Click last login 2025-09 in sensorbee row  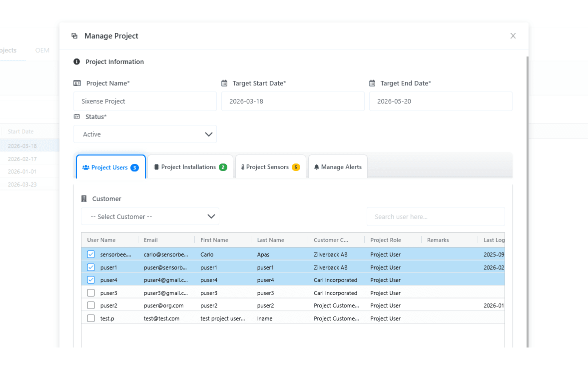pyautogui.click(x=494, y=254)
